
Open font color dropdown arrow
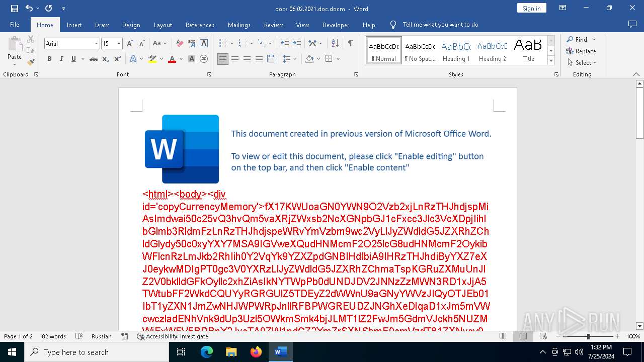coord(180,59)
